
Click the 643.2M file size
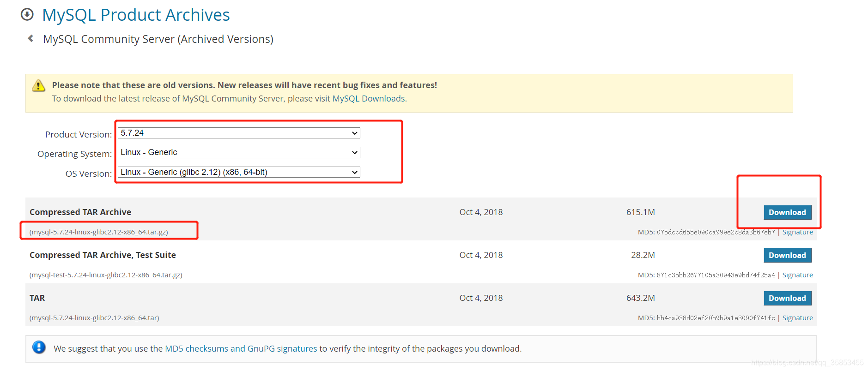click(640, 298)
